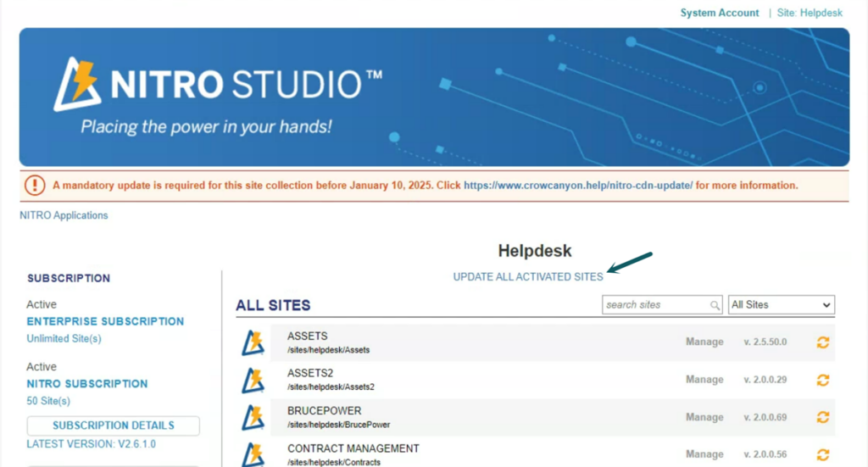Screen dimensions: 868x467
Task: Open the Enterprise Subscription link
Action: click(x=105, y=321)
